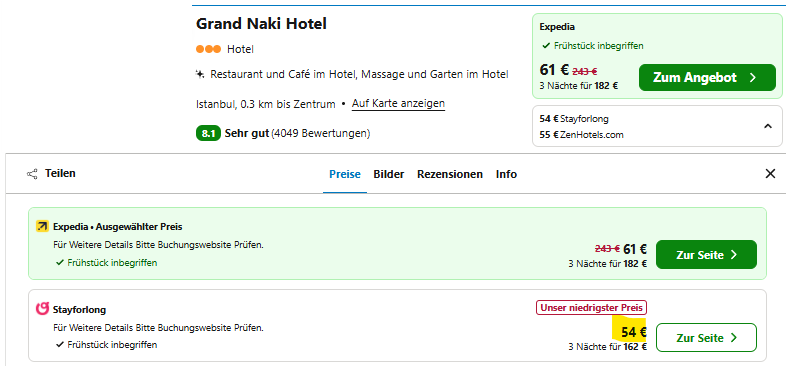Click the Expedia logo icon
The image size is (786, 366).
click(x=43, y=227)
